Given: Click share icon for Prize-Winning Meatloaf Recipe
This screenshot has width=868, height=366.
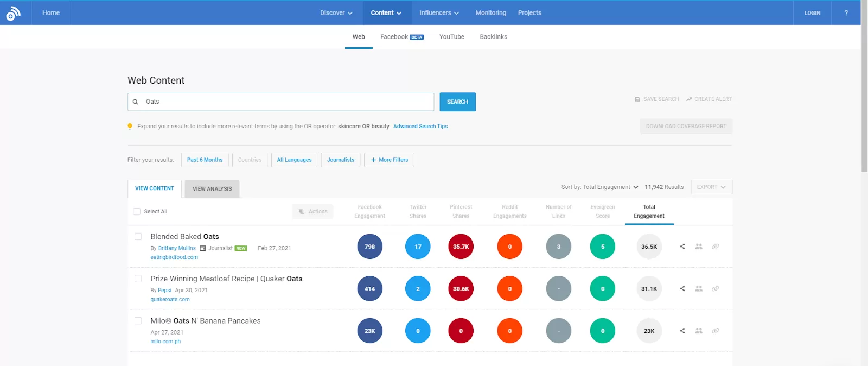Looking at the screenshot, I should click(682, 289).
